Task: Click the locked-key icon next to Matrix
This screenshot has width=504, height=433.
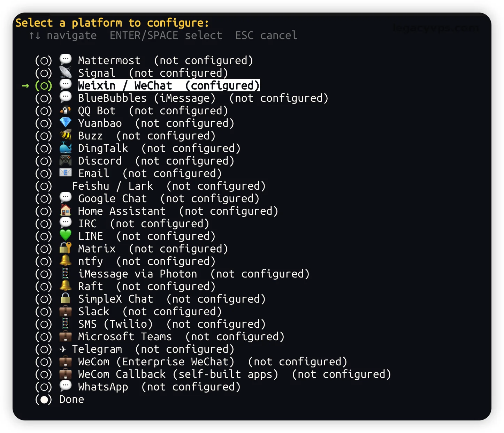Action: pos(66,248)
